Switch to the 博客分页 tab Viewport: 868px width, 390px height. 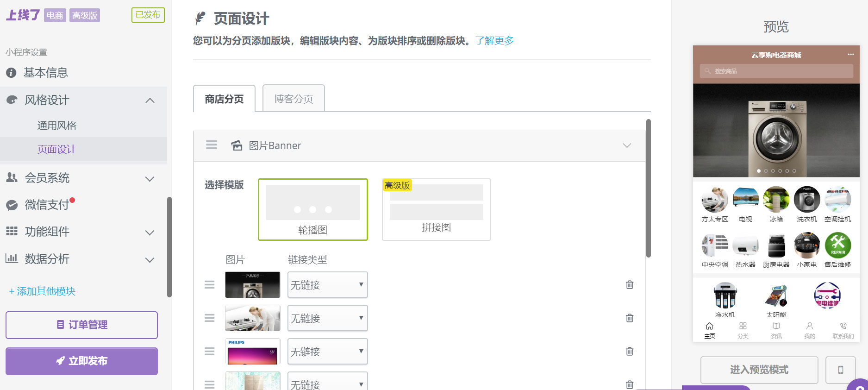293,99
